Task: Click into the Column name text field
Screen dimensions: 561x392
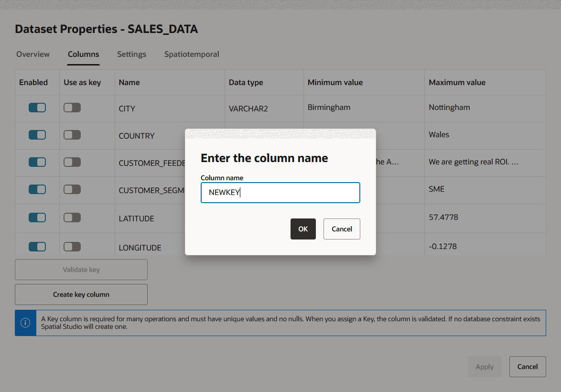Action: coord(280,193)
